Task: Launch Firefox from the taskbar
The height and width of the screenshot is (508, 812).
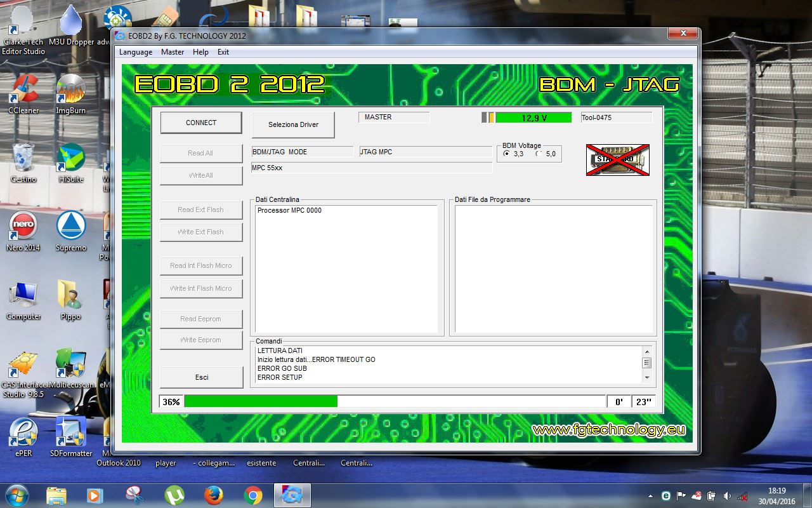Action: 214,495
